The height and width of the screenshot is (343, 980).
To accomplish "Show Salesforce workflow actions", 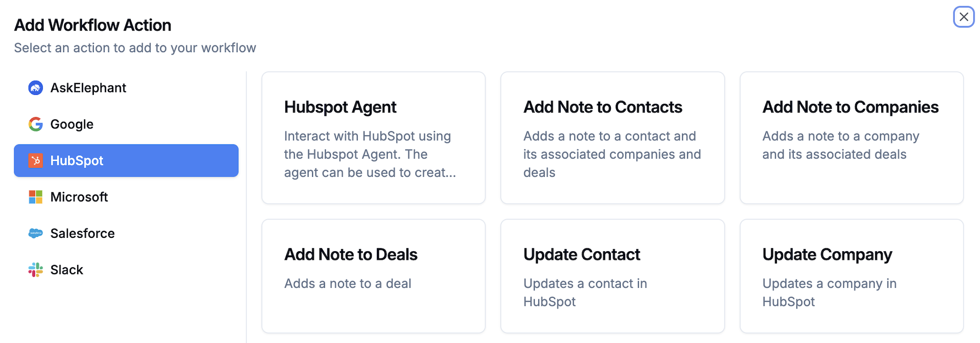I will tap(83, 233).
